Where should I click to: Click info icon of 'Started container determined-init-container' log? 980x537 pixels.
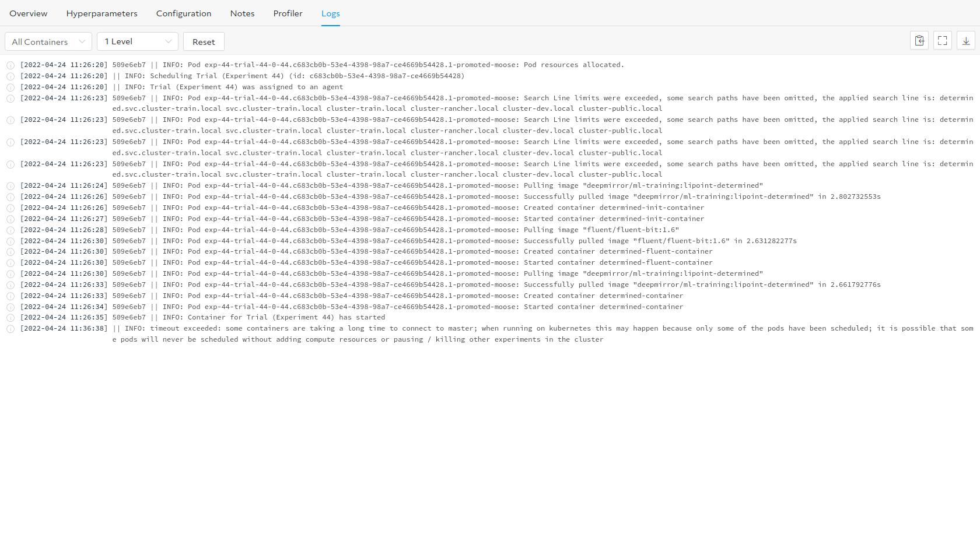pyautogui.click(x=10, y=219)
